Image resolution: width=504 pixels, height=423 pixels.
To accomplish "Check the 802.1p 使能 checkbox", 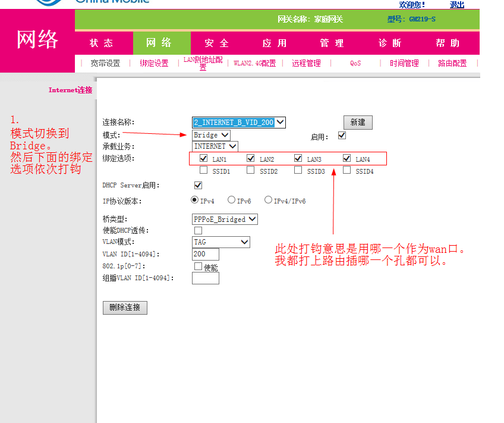I will (x=199, y=267).
